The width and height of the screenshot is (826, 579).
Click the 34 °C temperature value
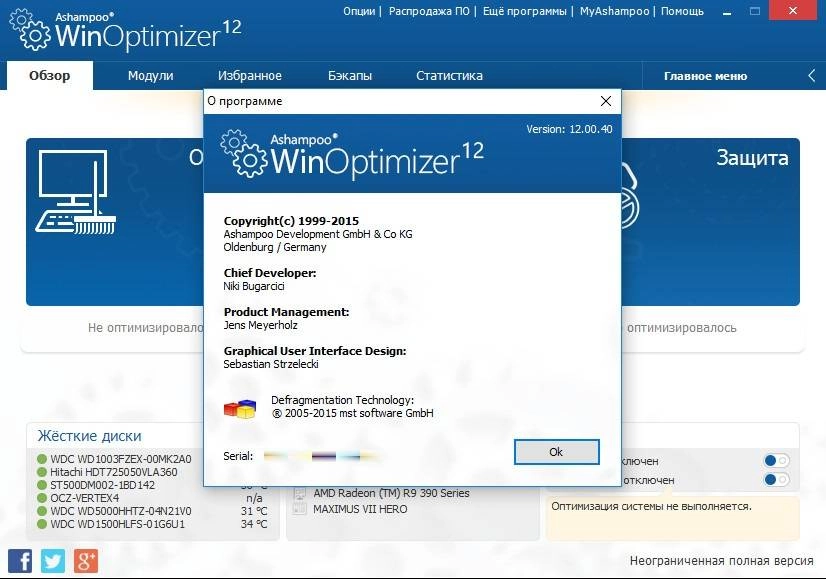click(254, 524)
